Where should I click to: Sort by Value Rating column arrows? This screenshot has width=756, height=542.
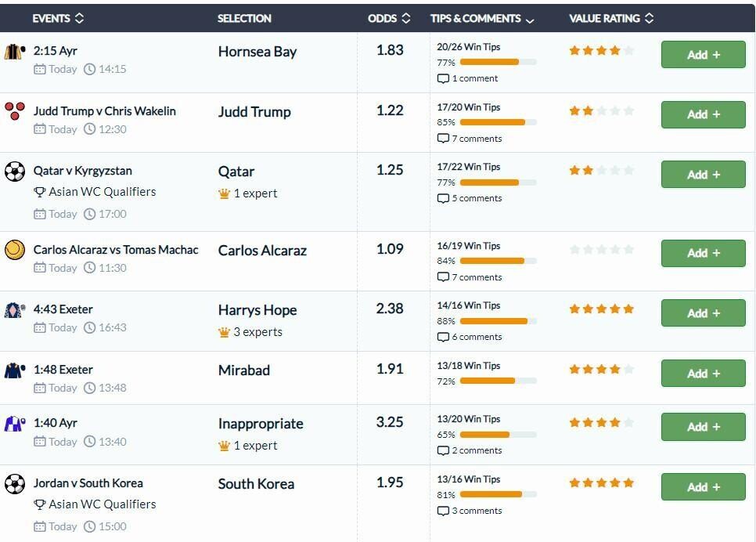pos(649,18)
